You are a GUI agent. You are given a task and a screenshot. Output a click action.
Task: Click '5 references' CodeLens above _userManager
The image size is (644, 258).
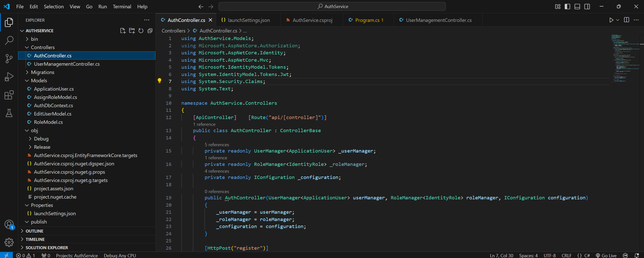(217, 145)
